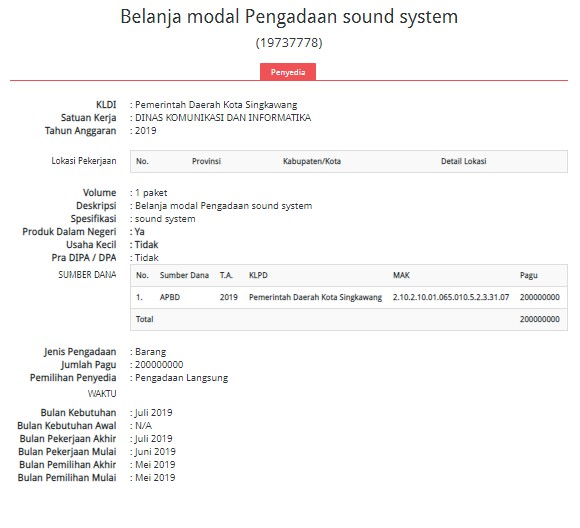Click the Sumber Dana column header
The width and height of the screenshot is (580, 528).
point(184,275)
